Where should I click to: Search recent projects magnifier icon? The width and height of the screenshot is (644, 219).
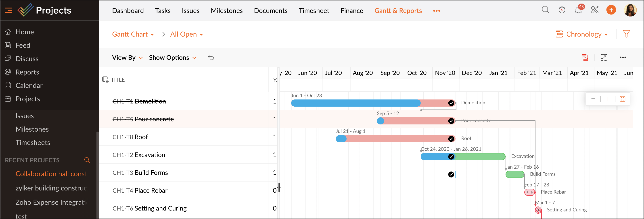coord(87,160)
